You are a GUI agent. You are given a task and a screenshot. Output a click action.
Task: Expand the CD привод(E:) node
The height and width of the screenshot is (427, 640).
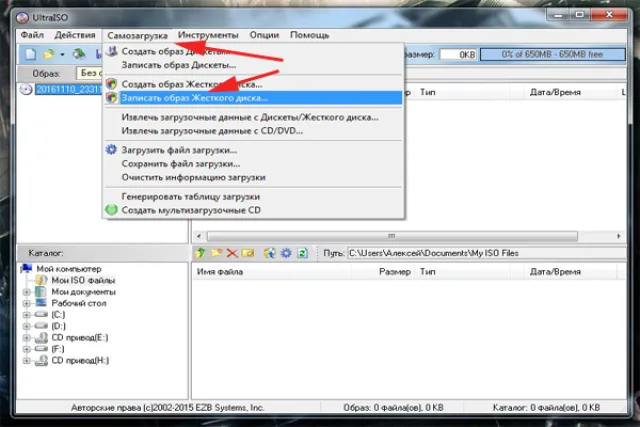27,338
